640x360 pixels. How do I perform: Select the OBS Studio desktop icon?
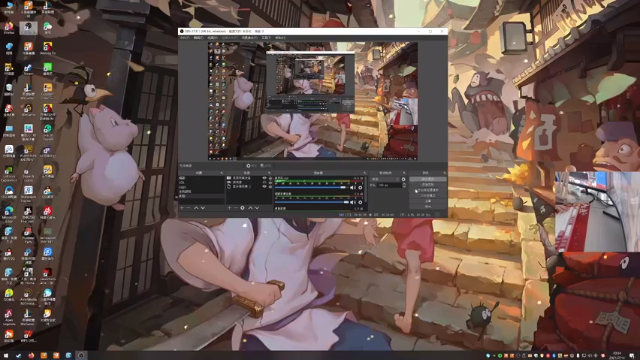pos(28,28)
